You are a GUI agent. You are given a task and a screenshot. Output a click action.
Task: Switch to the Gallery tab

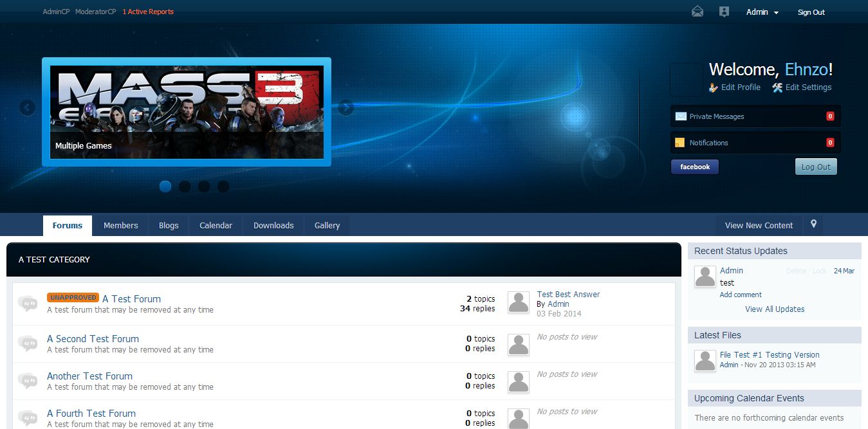point(327,226)
